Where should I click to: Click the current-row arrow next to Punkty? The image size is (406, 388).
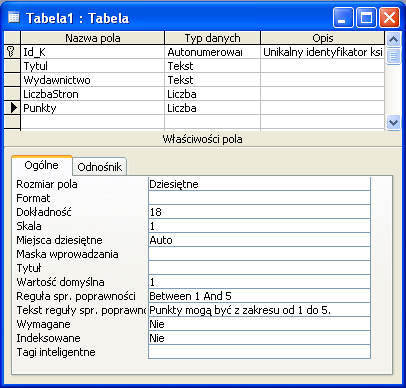pyautogui.click(x=14, y=108)
